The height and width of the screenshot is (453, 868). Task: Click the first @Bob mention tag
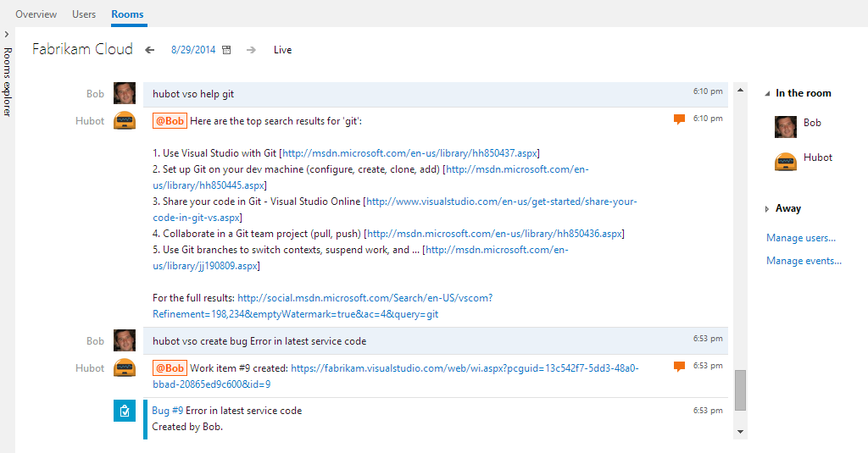coord(170,120)
